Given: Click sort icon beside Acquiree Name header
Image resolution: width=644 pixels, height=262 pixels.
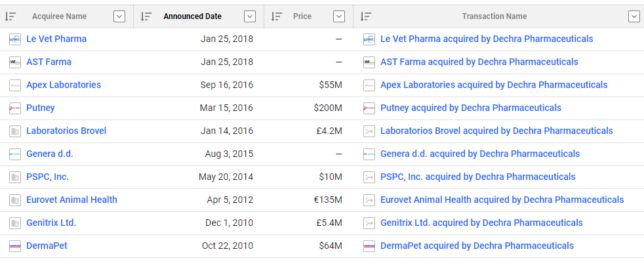Looking at the screenshot, I should 10,16.
